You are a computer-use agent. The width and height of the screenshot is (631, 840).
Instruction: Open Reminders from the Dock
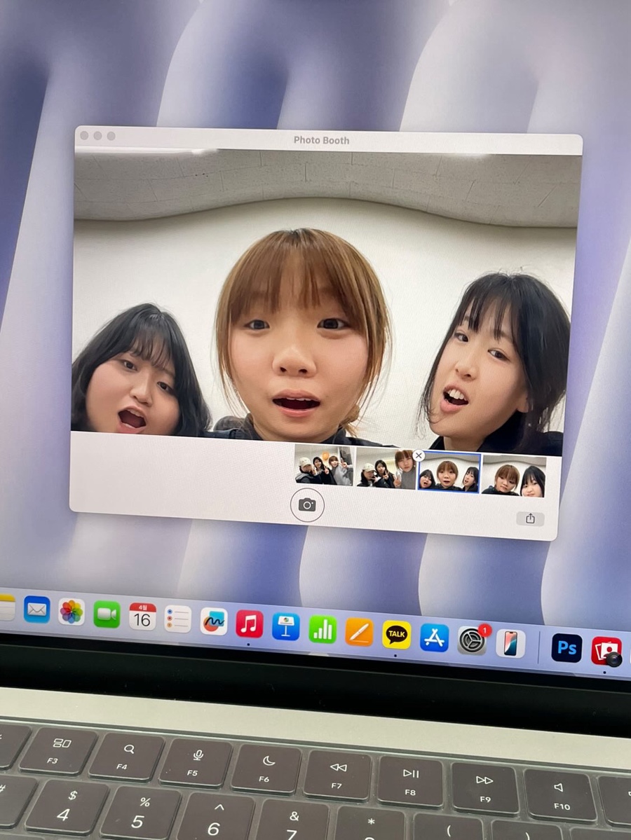pyautogui.click(x=178, y=619)
